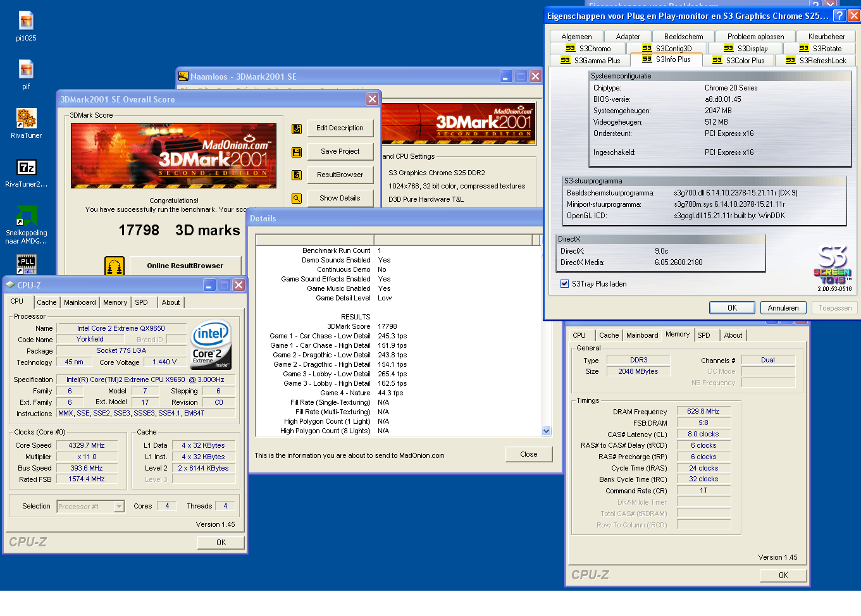Switch to the Adapter tab
This screenshot has height=616, width=861.
point(628,37)
